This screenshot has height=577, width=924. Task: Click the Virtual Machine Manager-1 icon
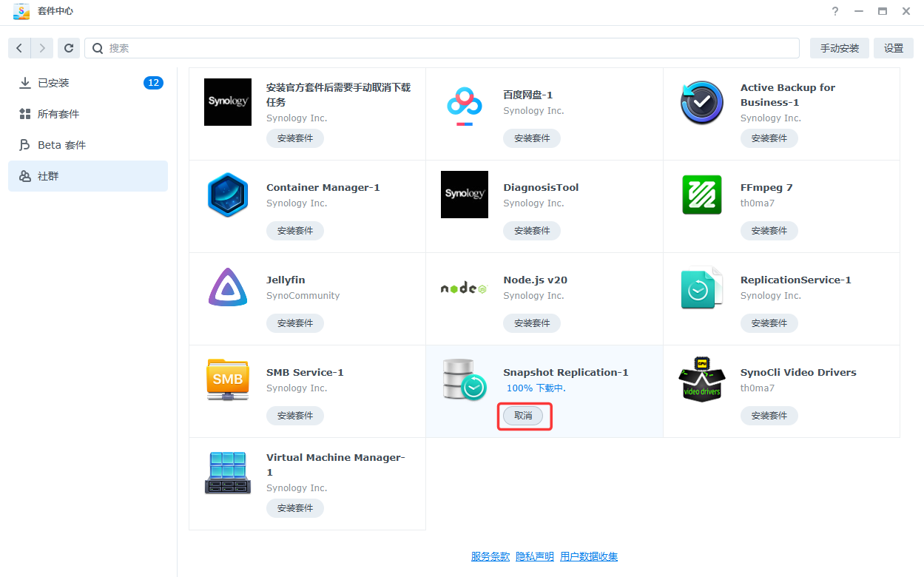click(x=228, y=473)
